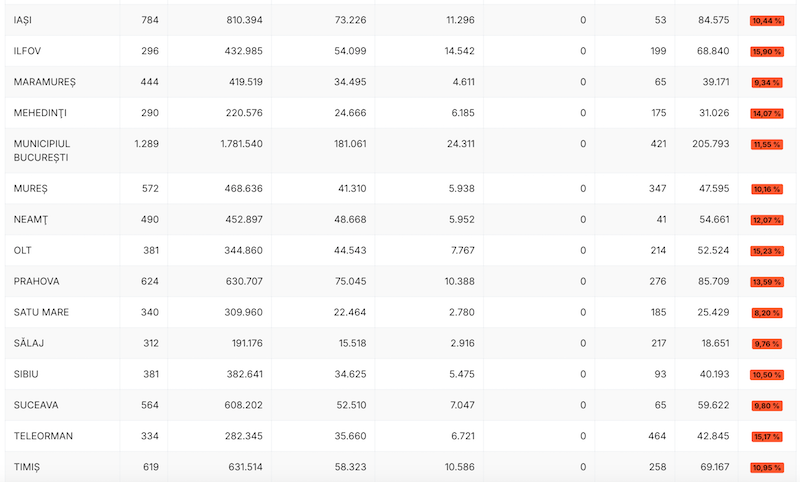The height and width of the screenshot is (482, 800).
Task: Click the 631.514 value in the TIMIȘ row
Action: click(244, 467)
